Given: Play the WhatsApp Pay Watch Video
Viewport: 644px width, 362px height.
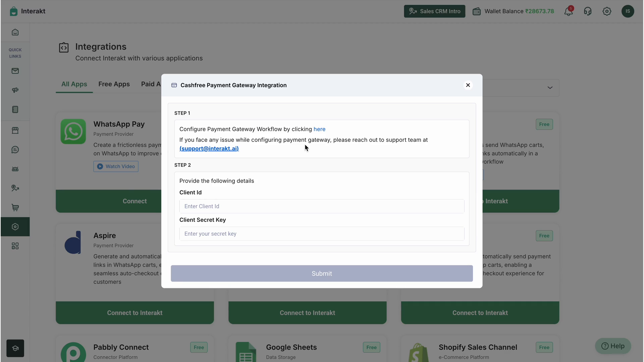Looking at the screenshot, I should point(116,166).
